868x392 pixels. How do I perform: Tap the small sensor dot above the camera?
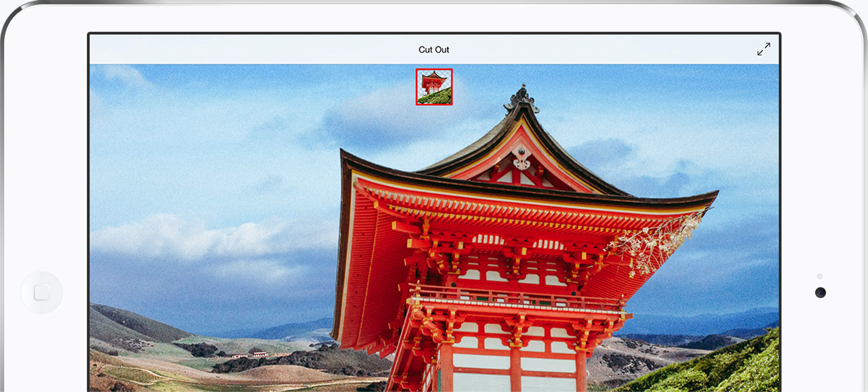pyautogui.click(x=819, y=276)
